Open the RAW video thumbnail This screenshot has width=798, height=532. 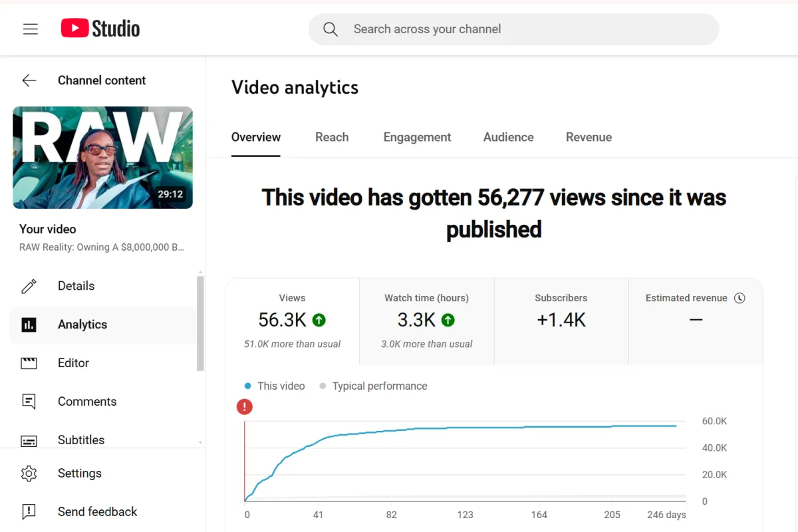click(103, 158)
